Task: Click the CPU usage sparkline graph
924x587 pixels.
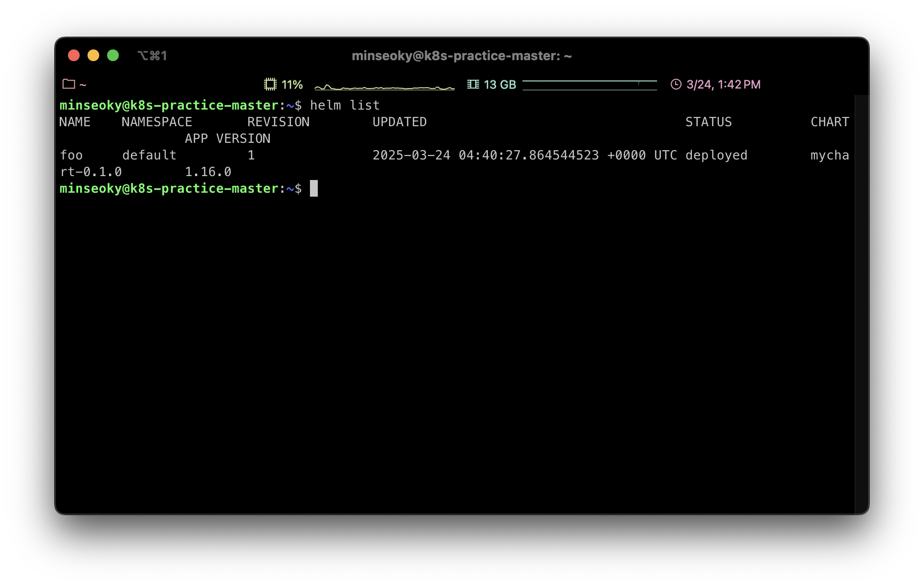Action: click(384, 87)
